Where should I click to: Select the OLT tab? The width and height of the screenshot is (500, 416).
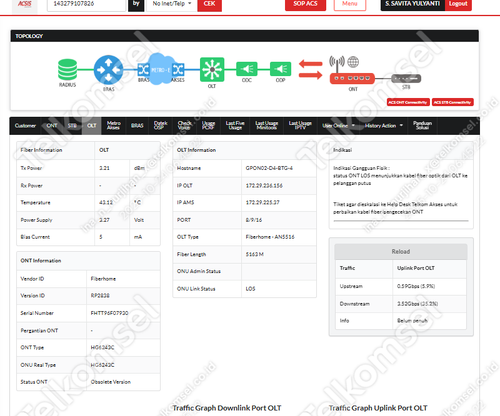tap(92, 126)
